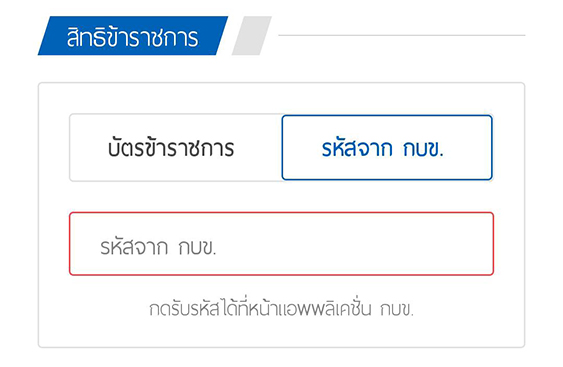Click the white สิทธิข้าราชการ title text
The image size is (563, 367).
[x=132, y=37]
